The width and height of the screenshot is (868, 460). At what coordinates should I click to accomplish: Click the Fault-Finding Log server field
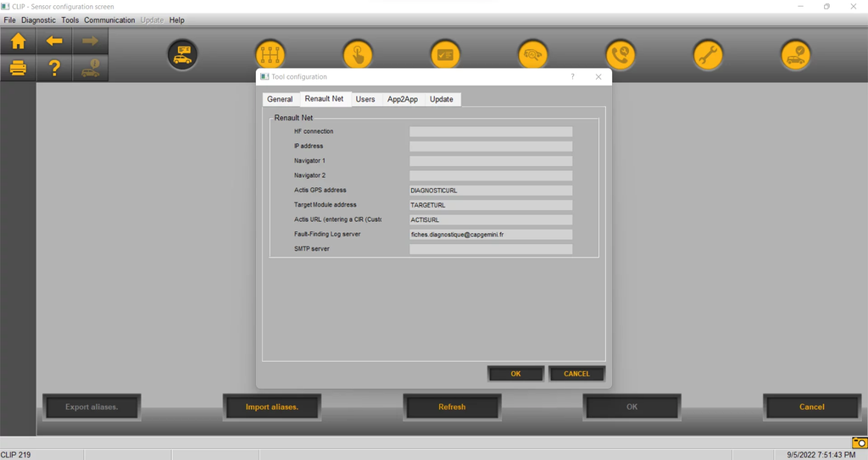(x=491, y=235)
